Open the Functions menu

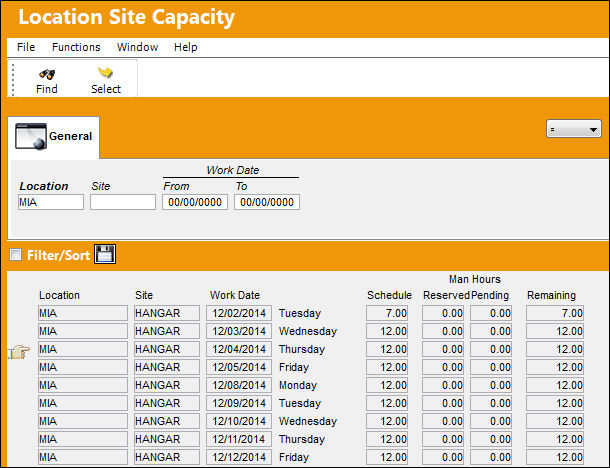point(76,47)
